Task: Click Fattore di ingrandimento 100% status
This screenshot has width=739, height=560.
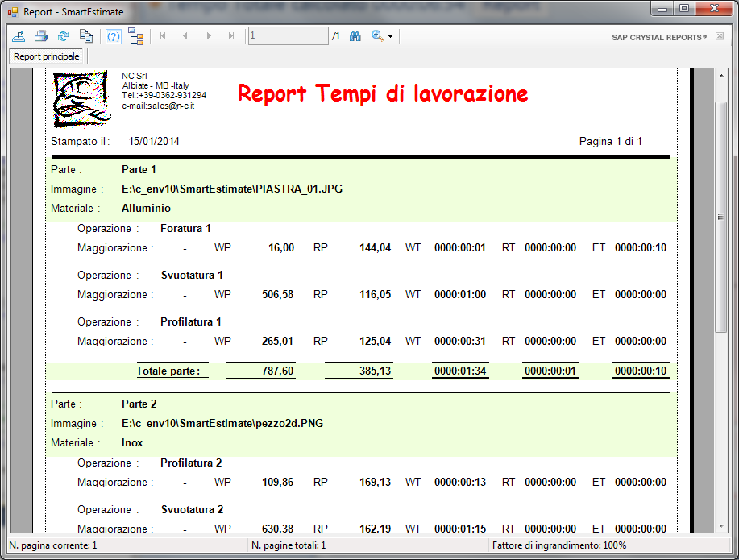Action: tap(559, 545)
